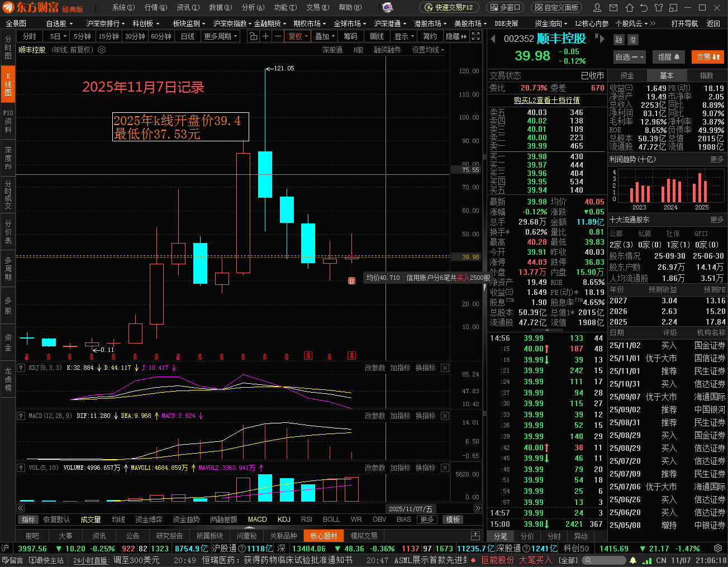Screen dimensions: 728x567
Task: Toggle the BOLL indicator
Action: coord(331,520)
